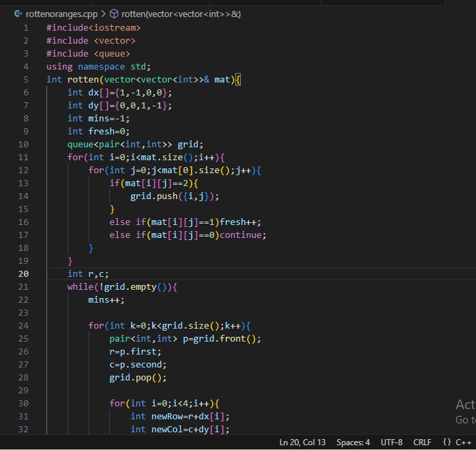
Task: Click 'continue;' keyword on line 17
Action: point(243,235)
